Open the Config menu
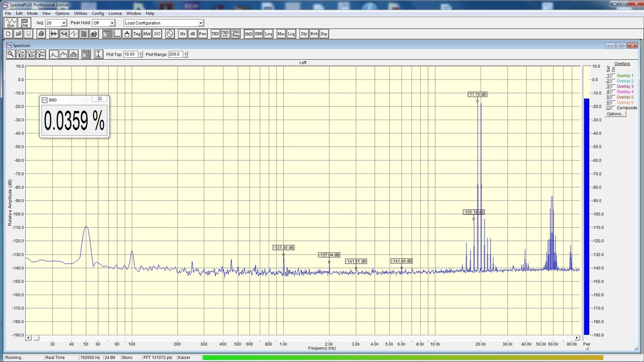Screen dimensions: 644x362 (98, 13)
